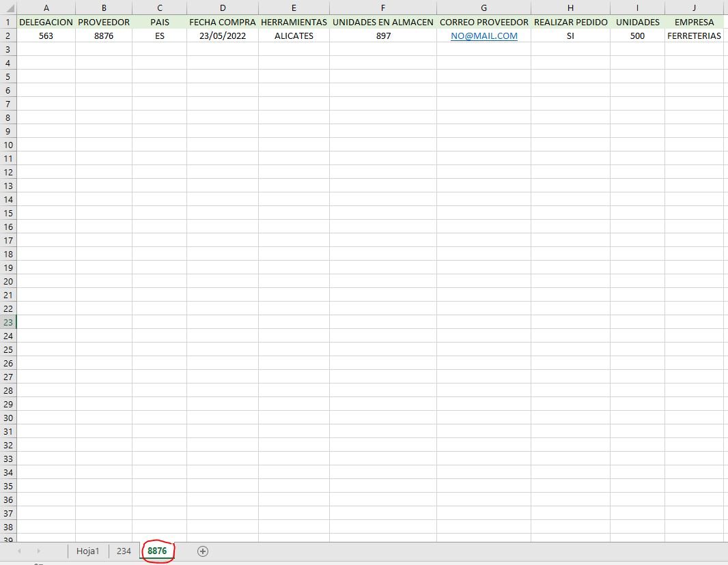Image resolution: width=728 pixels, height=565 pixels.
Task: Select cell with date 23/05/2022
Action: (223, 35)
